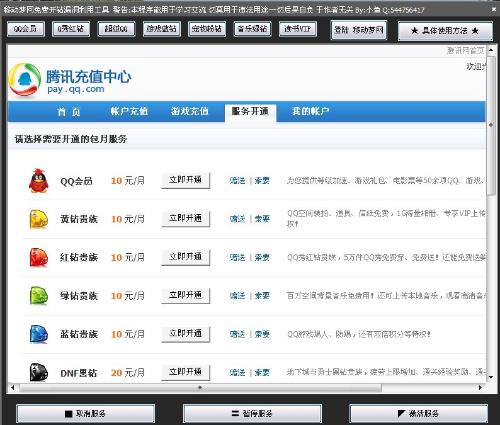Click 立即开通 for QQ会员
Image resolution: width=500 pixels, height=425 pixels.
point(186,181)
